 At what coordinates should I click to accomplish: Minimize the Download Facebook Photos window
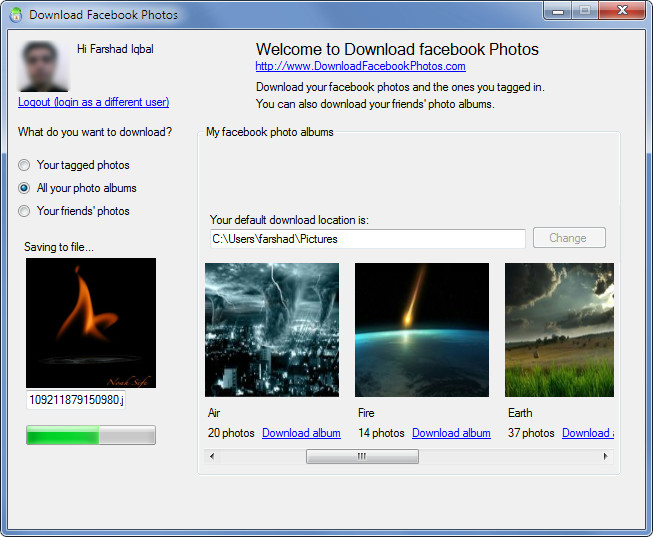pyautogui.click(x=558, y=11)
